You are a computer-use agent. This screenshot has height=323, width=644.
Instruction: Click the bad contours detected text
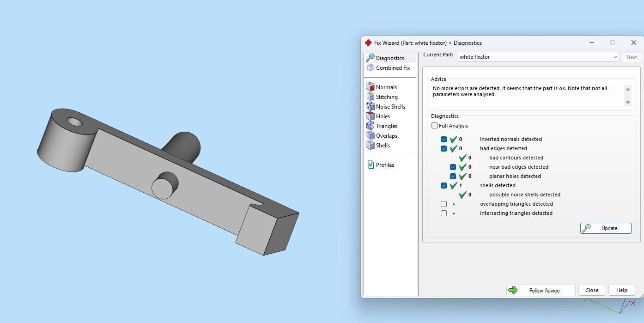click(x=516, y=158)
